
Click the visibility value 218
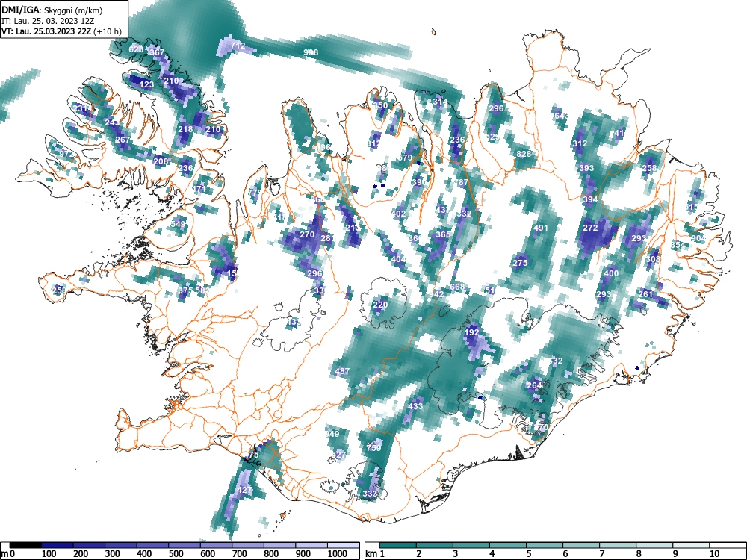pyautogui.click(x=185, y=129)
